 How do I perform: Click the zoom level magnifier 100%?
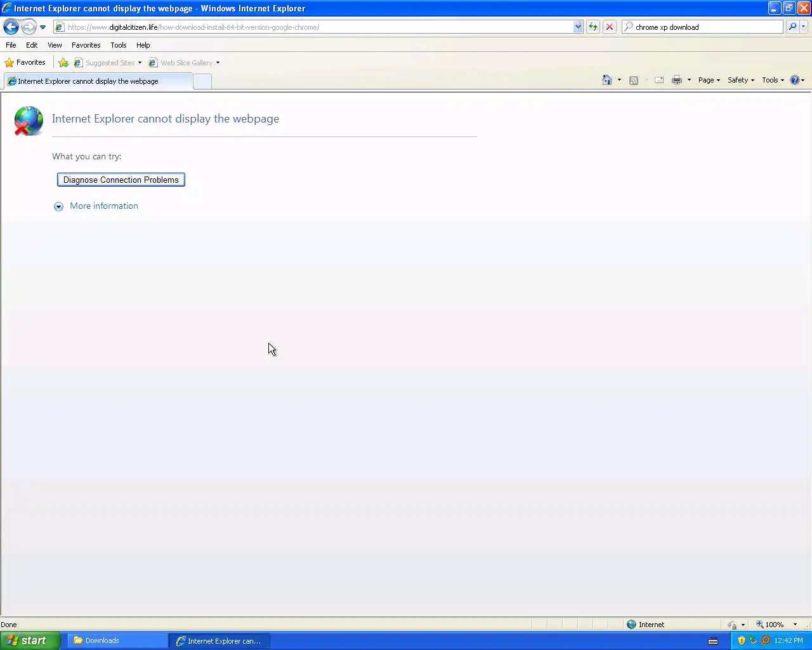tap(769, 625)
